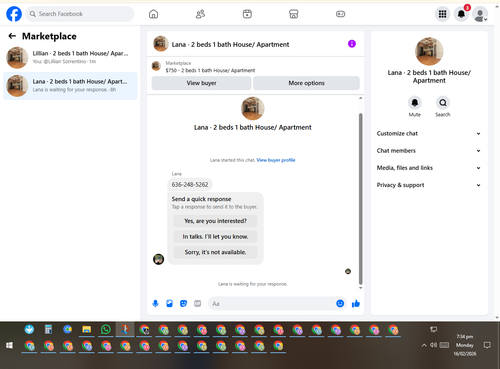The width and height of the screenshot is (500, 369).
Task: Click the More options button
Action: point(306,83)
